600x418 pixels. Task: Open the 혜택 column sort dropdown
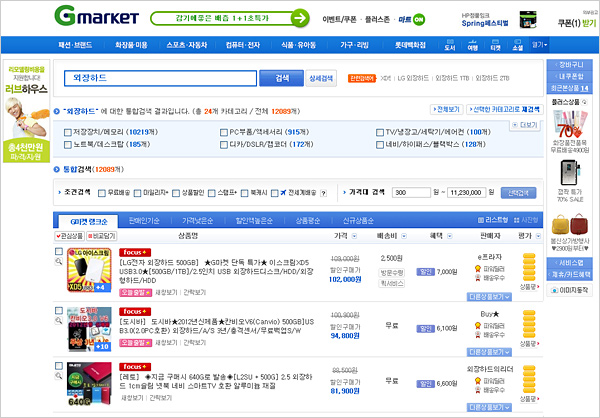[x=450, y=236]
